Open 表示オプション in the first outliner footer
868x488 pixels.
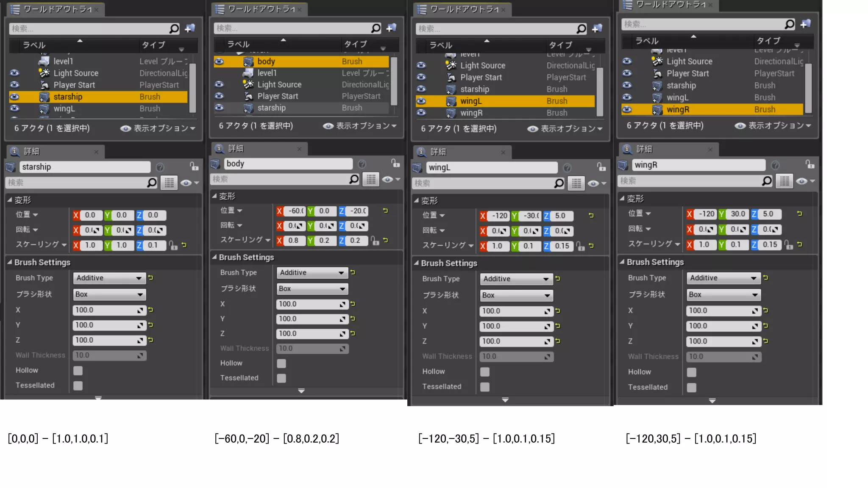158,128
